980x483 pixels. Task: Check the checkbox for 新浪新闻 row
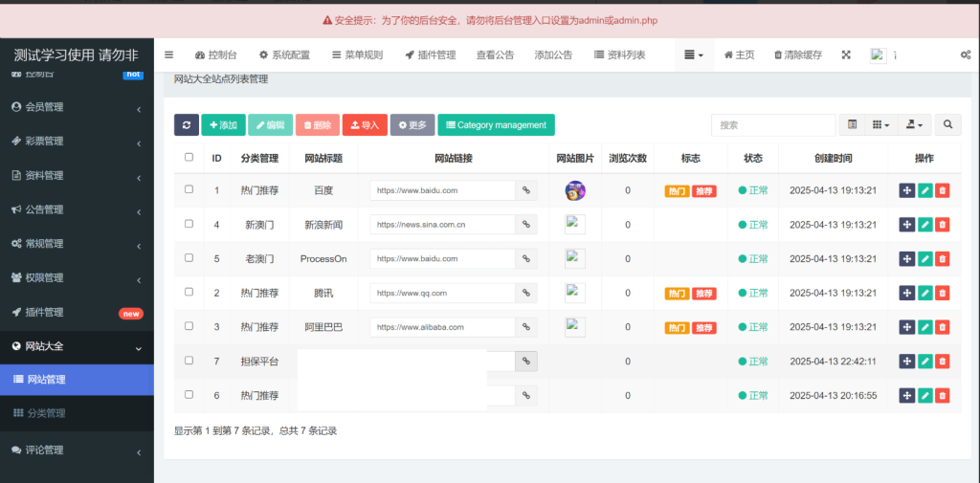[189, 224]
